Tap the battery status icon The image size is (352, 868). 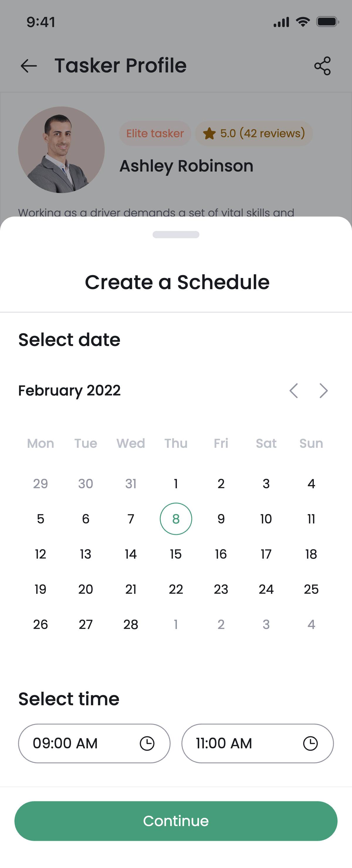[327, 22]
